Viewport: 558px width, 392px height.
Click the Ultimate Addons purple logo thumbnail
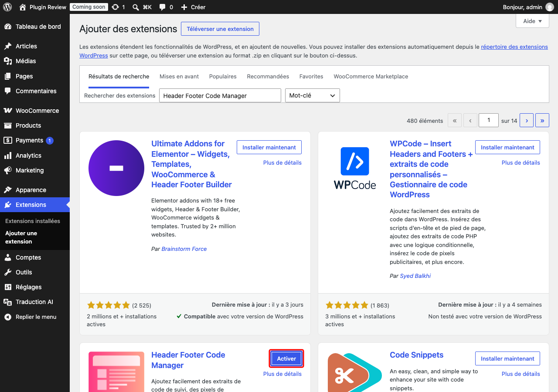pos(116,168)
